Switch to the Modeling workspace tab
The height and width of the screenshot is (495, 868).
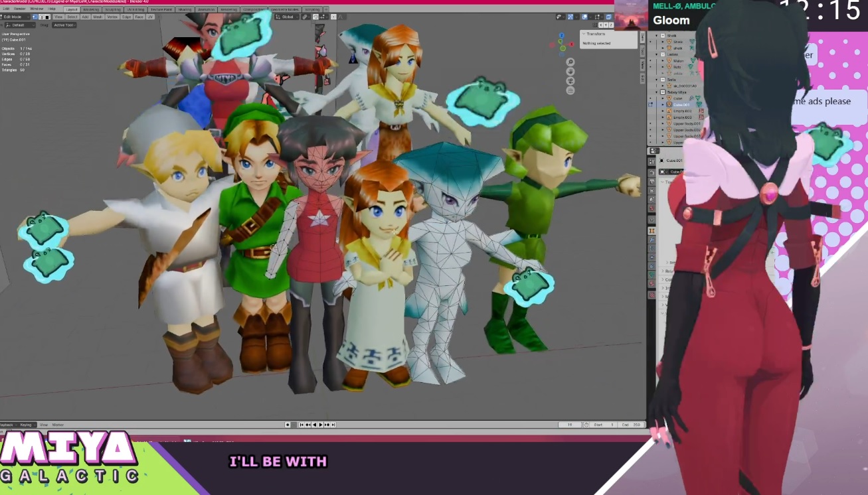click(91, 9)
